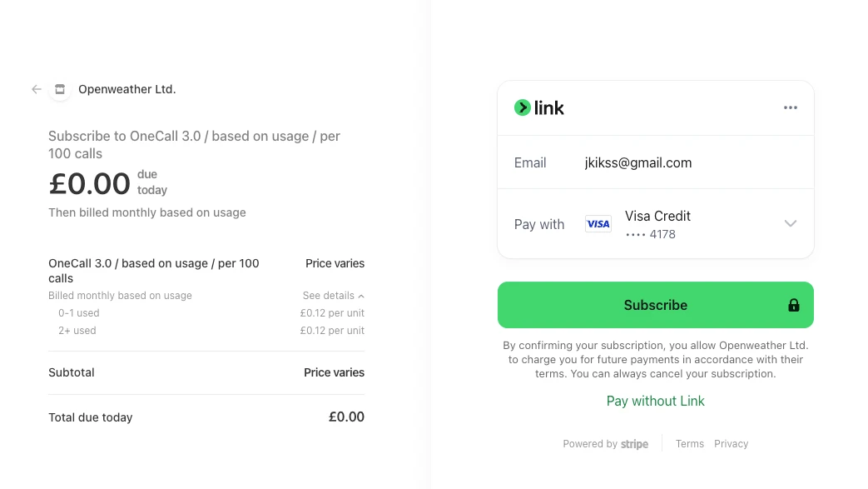Click the Openweather merchant store icon
This screenshot has width=868, height=489.
point(60,89)
